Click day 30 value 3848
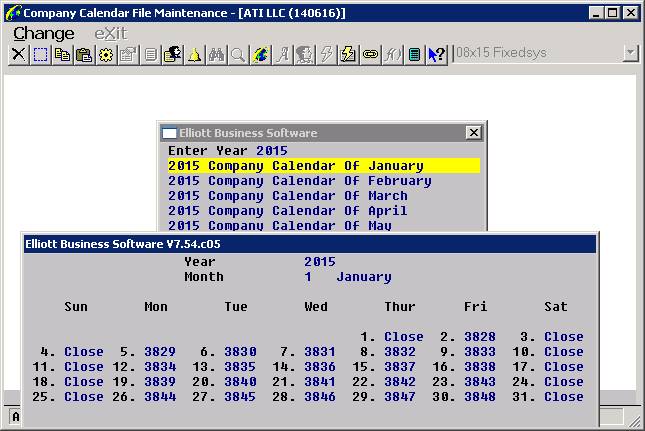Viewport: 645px width, 431px height. pyautogui.click(x=480, y=397)
